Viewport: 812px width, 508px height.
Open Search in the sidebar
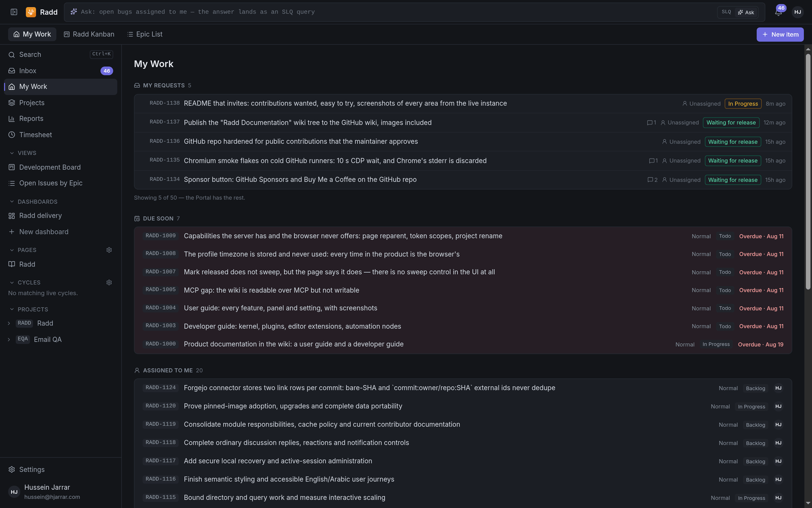pos(60,54)
